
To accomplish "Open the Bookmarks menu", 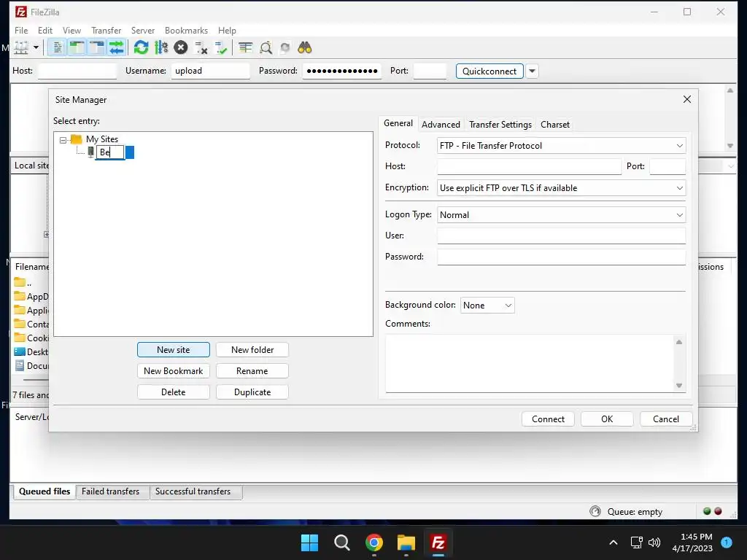I will 186,31.
